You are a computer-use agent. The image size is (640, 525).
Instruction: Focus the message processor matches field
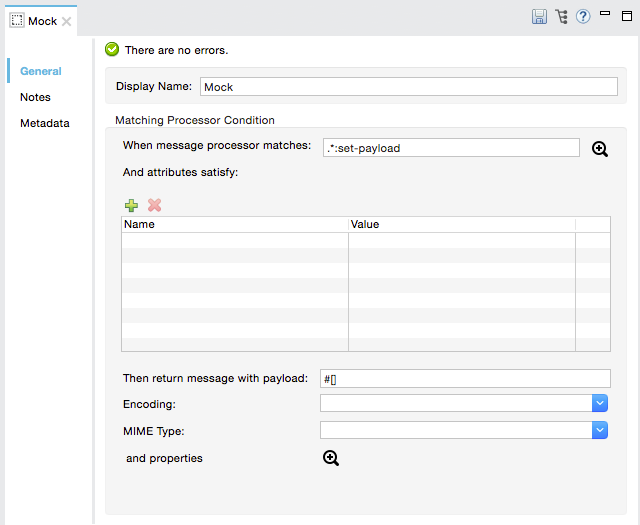tap(451, 148)
